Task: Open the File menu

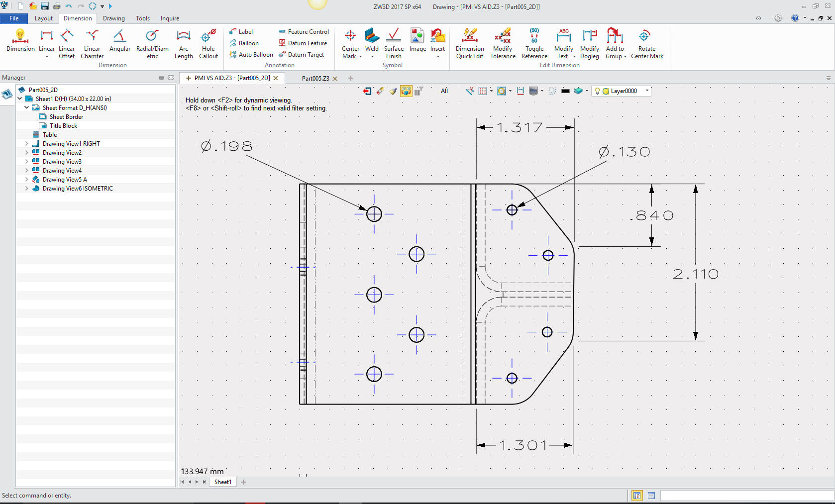Action: 14,18
